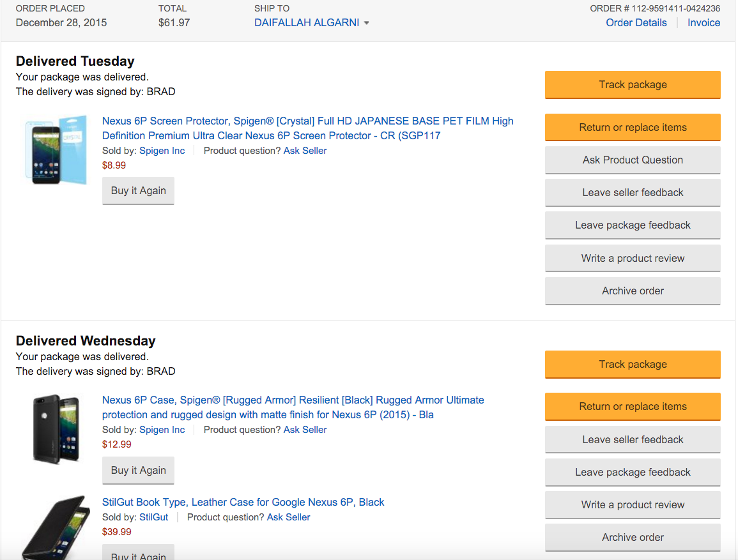Visit the StilGut seller page
Viewport: 738px width, 560px height.
click(x=153, y=517)
